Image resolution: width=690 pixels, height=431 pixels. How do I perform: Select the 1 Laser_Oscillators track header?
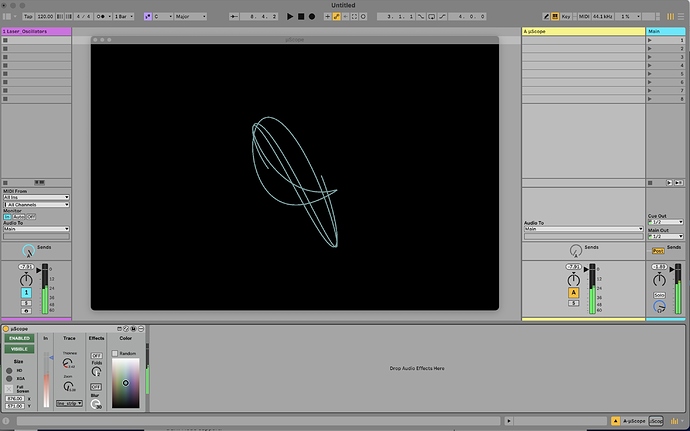[x=36, y=31]
